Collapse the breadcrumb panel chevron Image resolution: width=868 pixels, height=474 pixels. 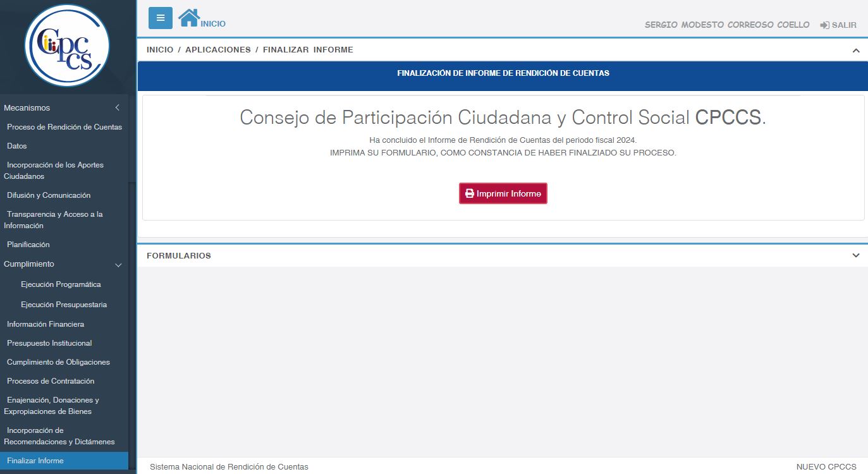tap(856, 51)
